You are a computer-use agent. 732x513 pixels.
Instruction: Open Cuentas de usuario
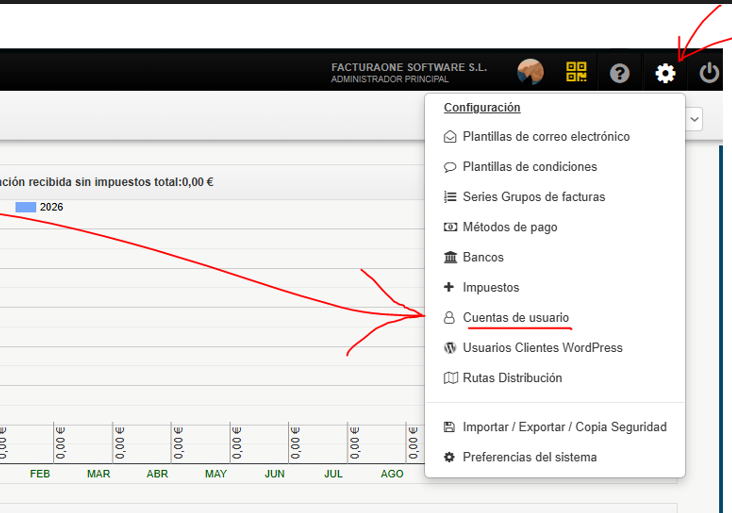(x=516, y=317)
